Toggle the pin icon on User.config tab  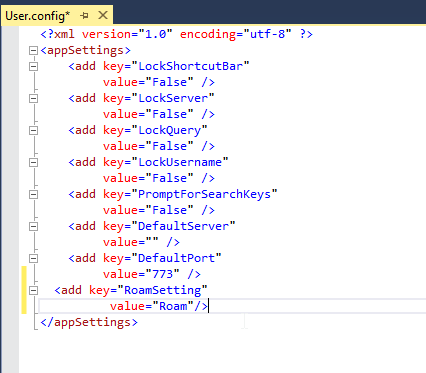point(84,15)
